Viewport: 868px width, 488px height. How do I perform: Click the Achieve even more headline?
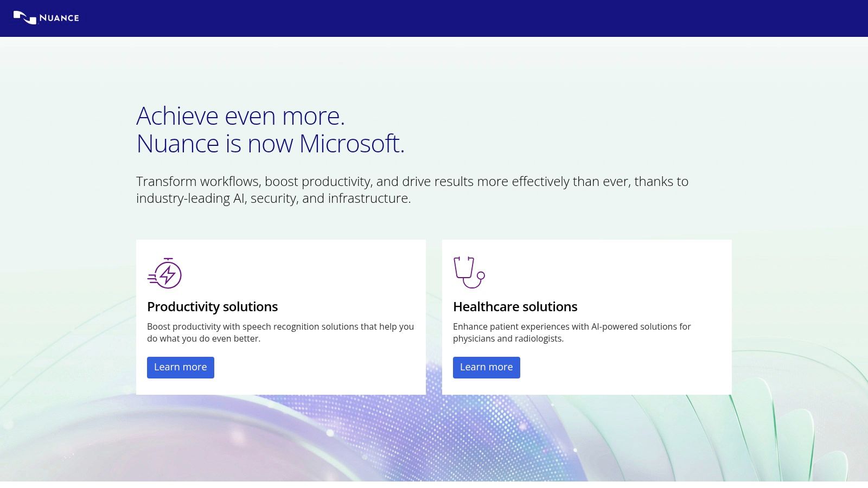[241, 115]
